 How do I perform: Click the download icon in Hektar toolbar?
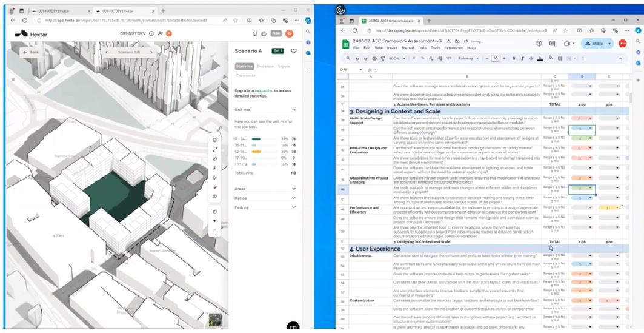click(214, 168)
